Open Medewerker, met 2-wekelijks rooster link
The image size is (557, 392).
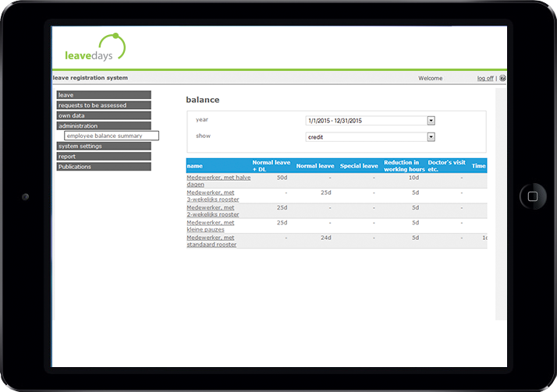tap(213, 210)
